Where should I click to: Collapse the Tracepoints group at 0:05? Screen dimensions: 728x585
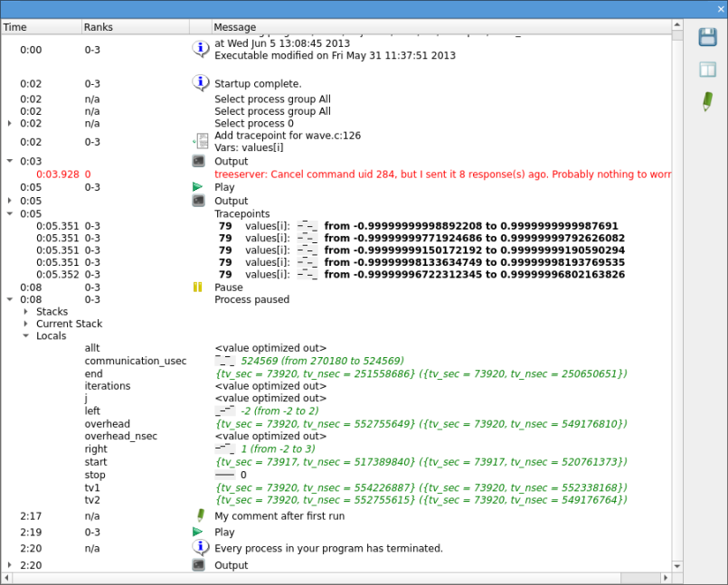(8, 213)
